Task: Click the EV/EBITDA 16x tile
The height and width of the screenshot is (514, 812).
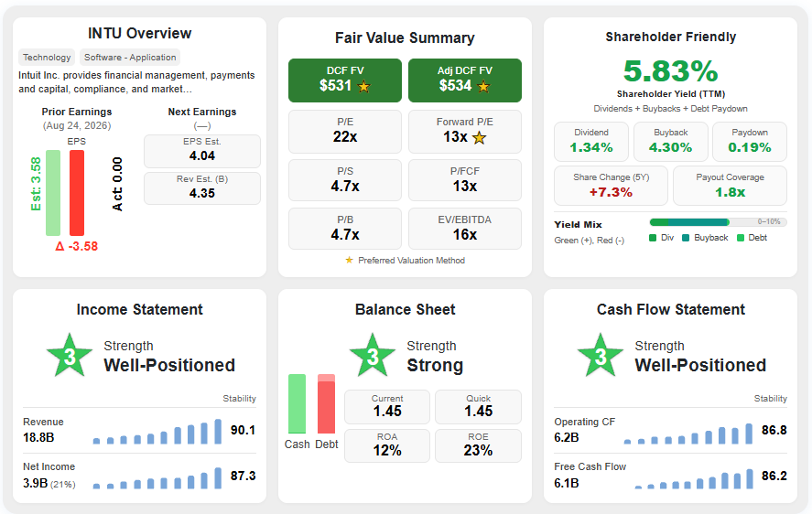Action: 465,229
